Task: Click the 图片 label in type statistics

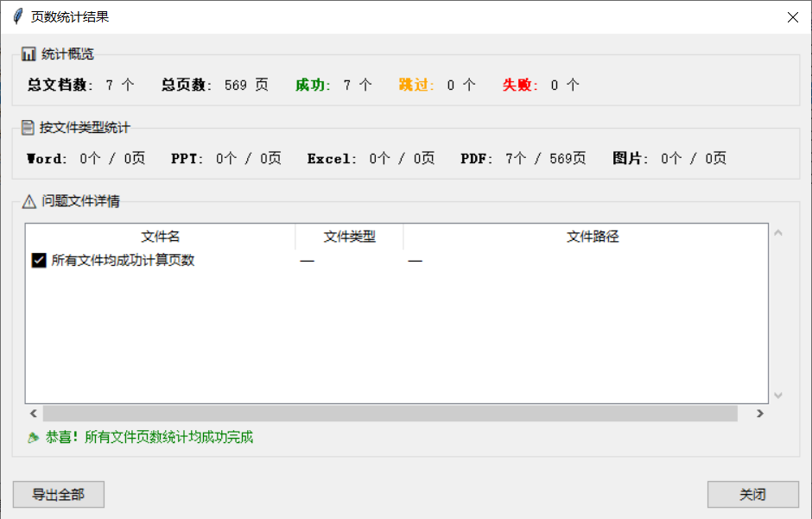Action: coord(631,158)
